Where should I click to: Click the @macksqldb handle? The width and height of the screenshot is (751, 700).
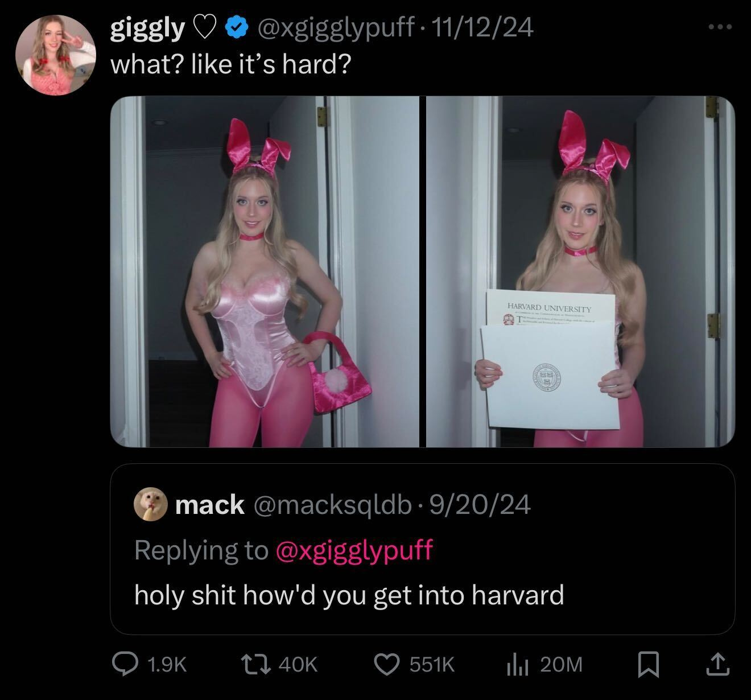[x=332, y=504]
